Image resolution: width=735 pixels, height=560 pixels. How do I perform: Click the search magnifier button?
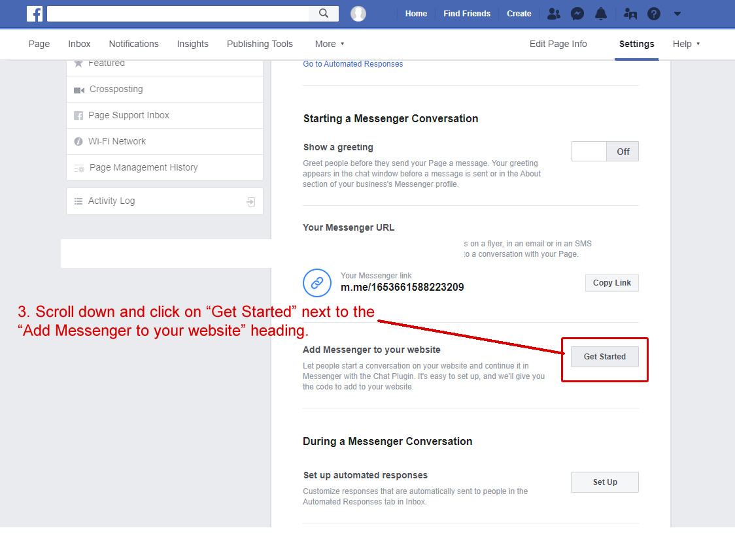pyautogui.click(x=324, y=14)
